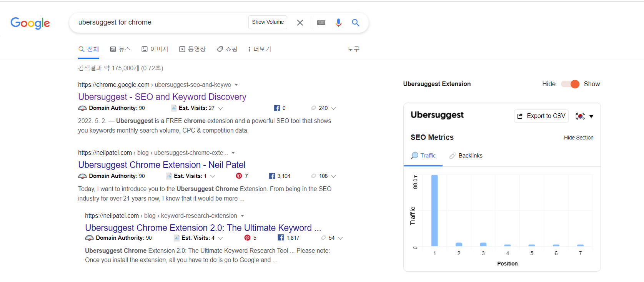Click backlink chain icon beside 54
This screenshot has height=282, width=644.
323,238
